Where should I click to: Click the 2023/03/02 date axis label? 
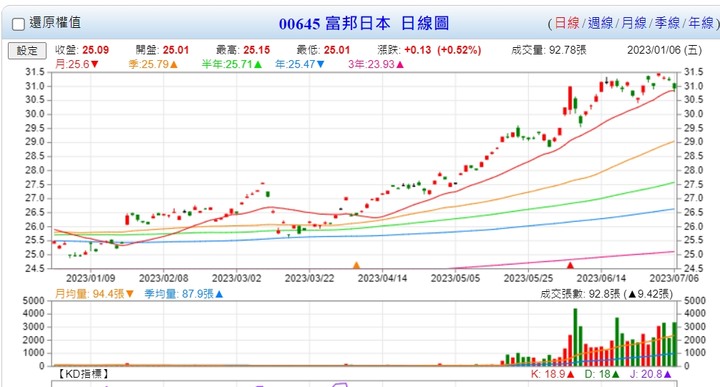236,278
